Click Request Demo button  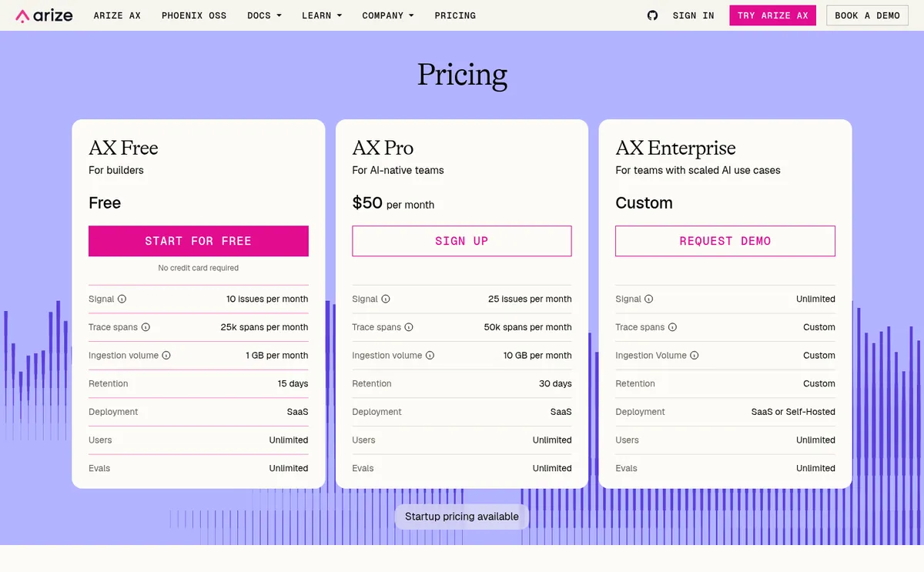coord(725,241)
